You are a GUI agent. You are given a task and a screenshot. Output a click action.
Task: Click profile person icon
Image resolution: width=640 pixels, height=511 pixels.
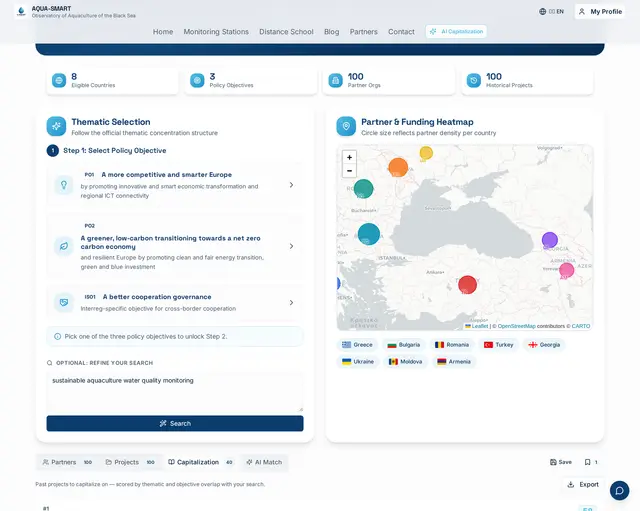[582, 11]
